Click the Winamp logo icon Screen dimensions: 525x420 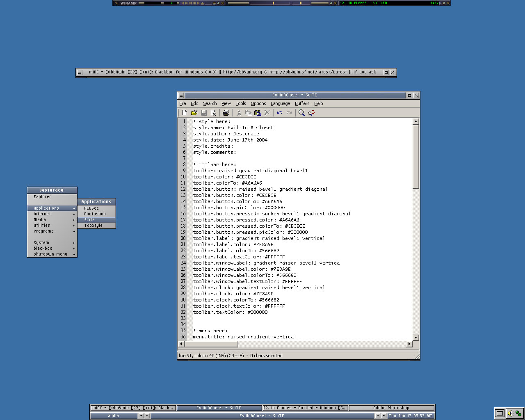click(116, 3)
